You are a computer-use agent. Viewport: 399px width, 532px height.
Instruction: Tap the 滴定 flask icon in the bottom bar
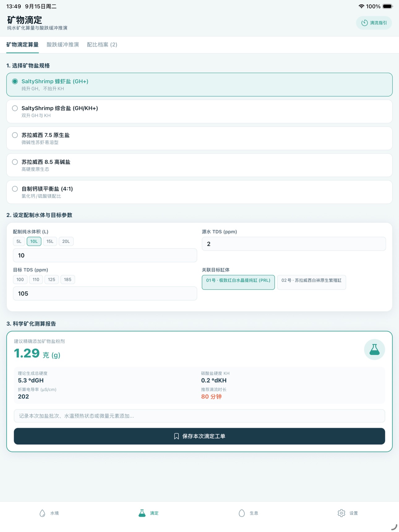pos(142,513)
